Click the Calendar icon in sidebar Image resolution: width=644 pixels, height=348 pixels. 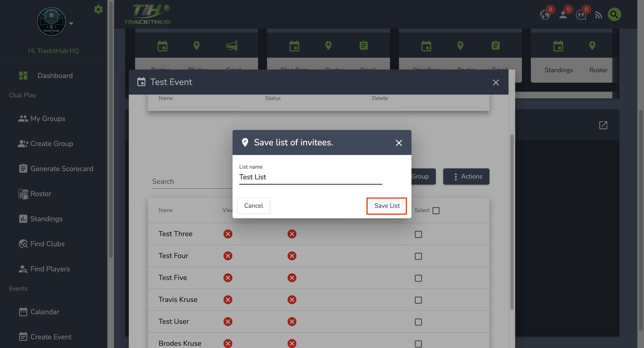23,312
